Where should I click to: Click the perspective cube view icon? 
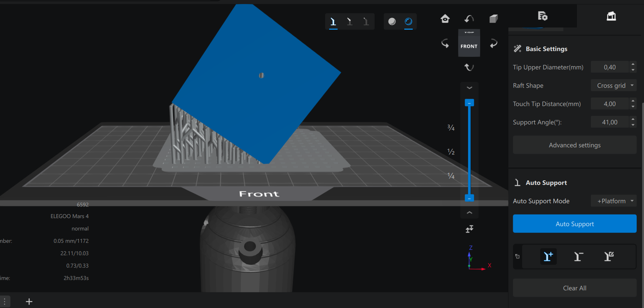coord(493,19)
